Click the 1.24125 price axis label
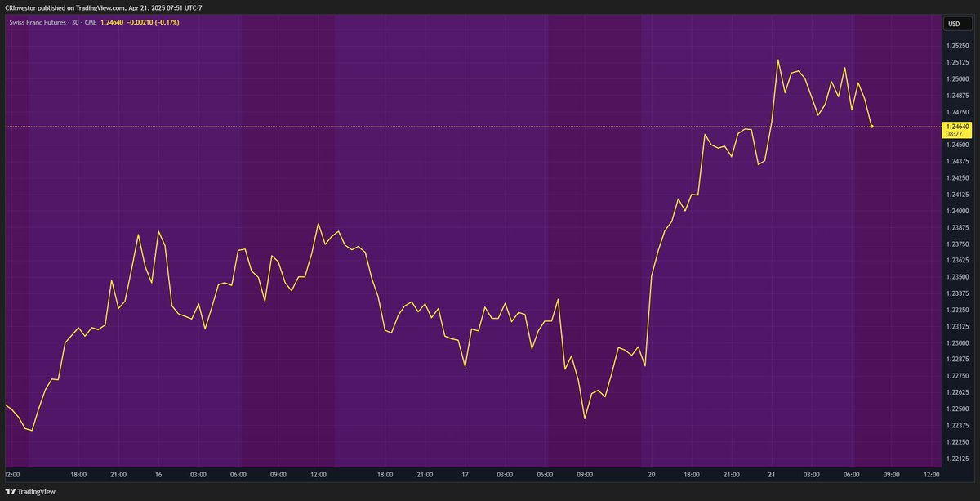The image size is (980, 501). [957, 195]
